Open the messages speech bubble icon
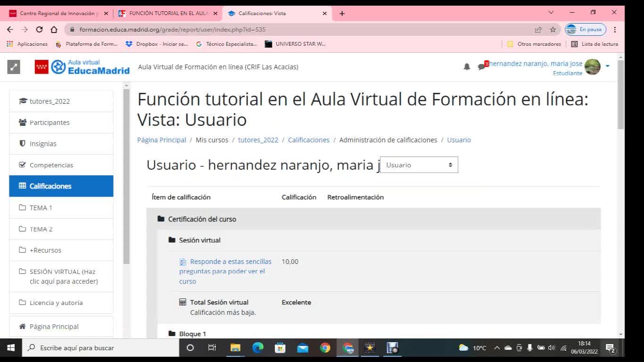The image size is (644, 362). click(x=481, y=67)
